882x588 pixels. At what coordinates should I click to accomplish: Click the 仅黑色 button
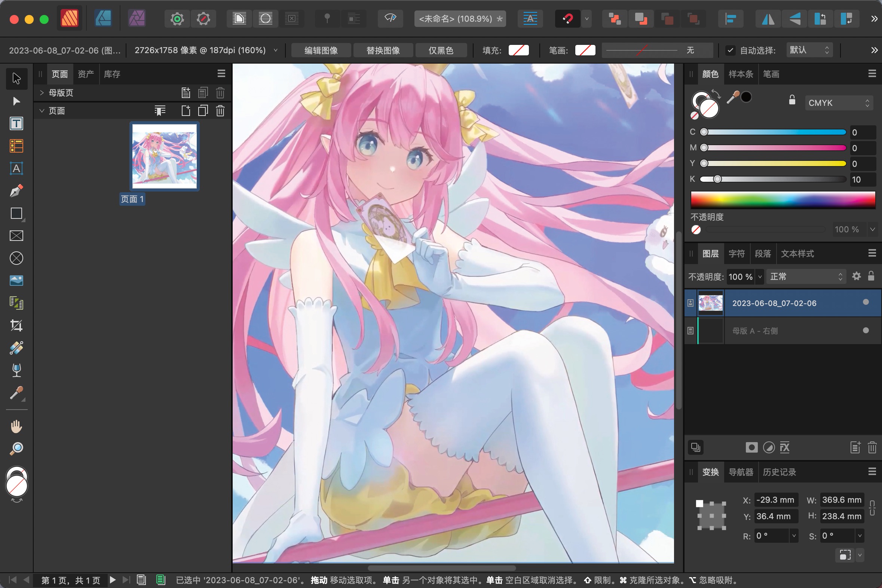pos(441,50)
